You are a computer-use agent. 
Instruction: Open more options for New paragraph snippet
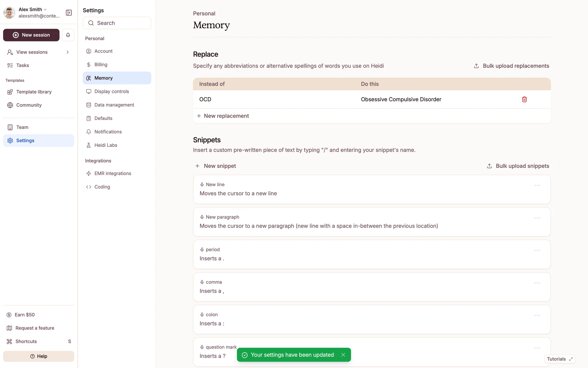click(537, 218)
